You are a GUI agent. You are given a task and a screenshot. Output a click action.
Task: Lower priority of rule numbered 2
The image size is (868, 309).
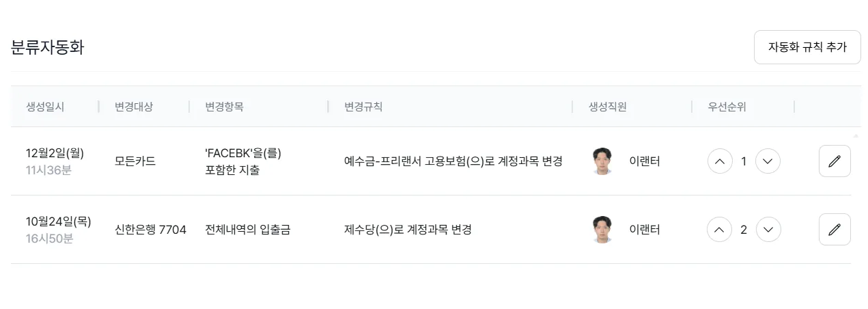click(x=768, y=230)
